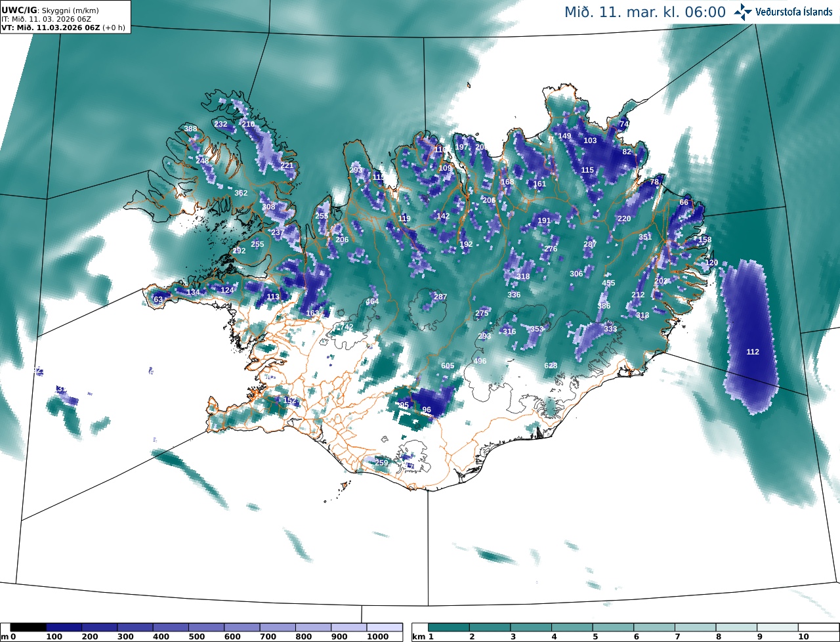Image resolution: width=840 pixels, height=642 pixels.
Task: Click the 318 visibility value
Action: [523, 276]
